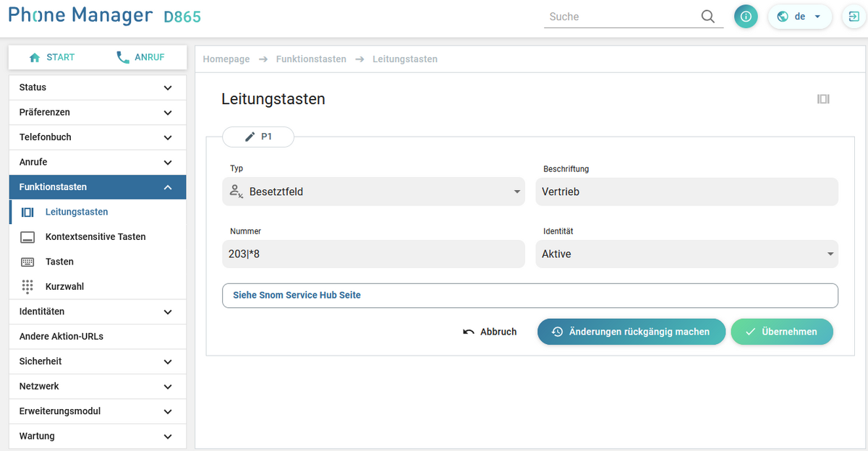
Task: Open Kurzwahl dial pad item
Action: click(x=64, y=287)
